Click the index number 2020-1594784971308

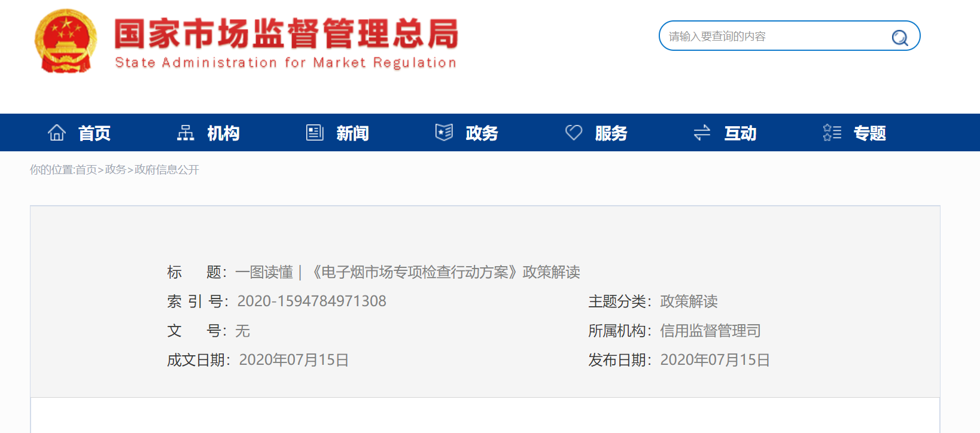coord(312,301)
